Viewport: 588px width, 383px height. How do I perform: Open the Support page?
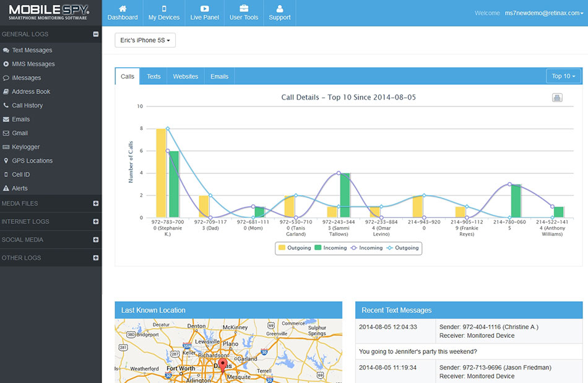coord(280,13)
